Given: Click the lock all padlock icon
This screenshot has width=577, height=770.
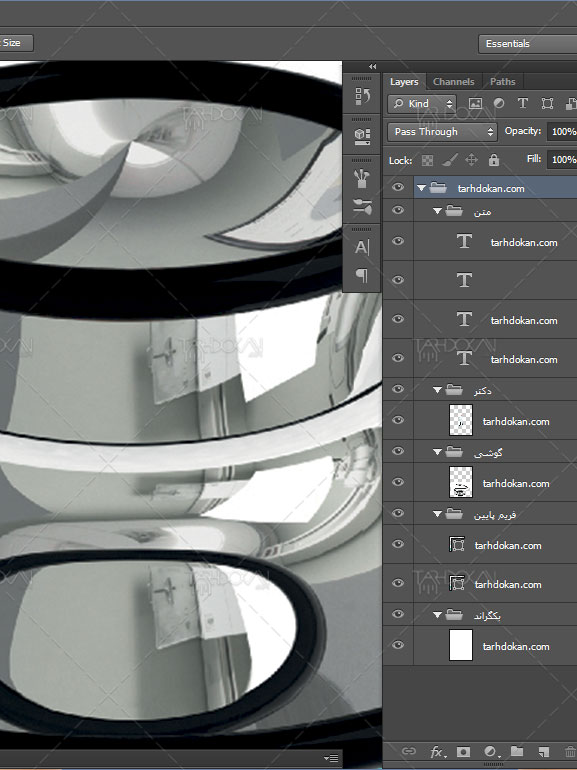Looking at the screenshot, I should (494, 160).
